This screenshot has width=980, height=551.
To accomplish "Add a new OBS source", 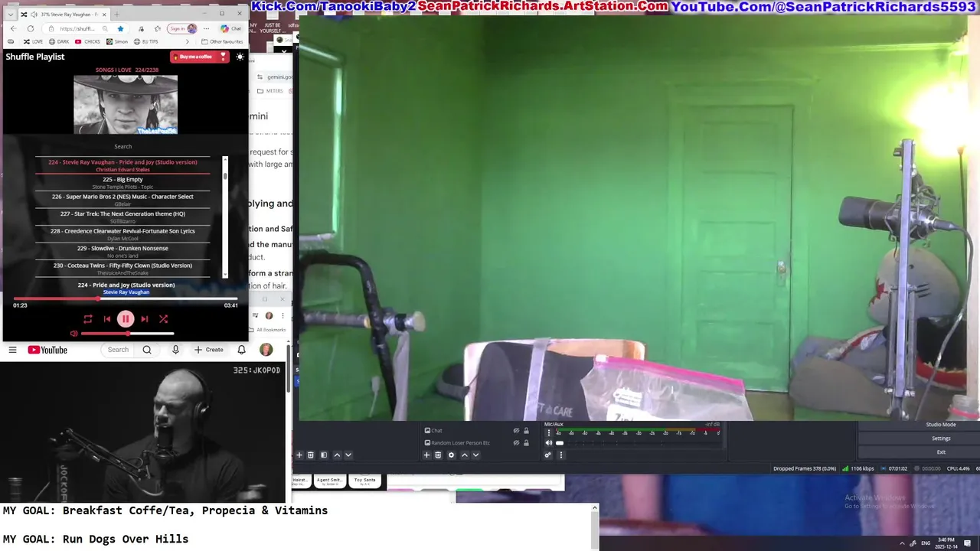I will coord(426,455).
